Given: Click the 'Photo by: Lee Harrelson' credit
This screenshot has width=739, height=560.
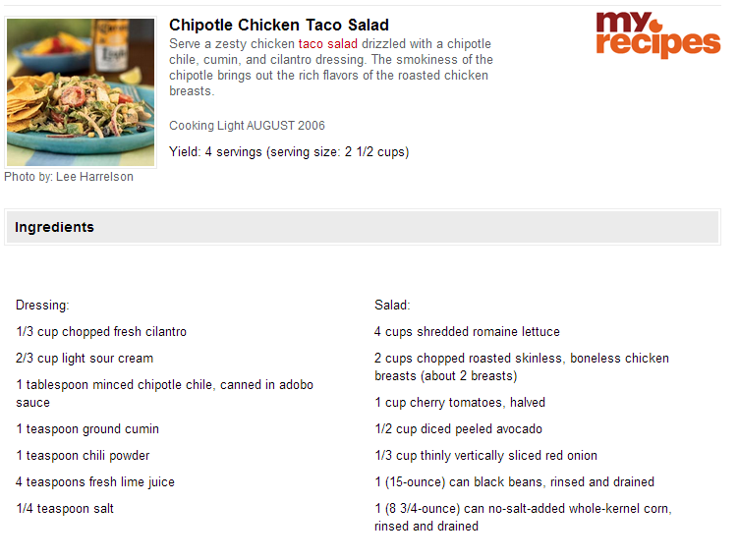Looking at the screenshot, I should coord(69,177).
